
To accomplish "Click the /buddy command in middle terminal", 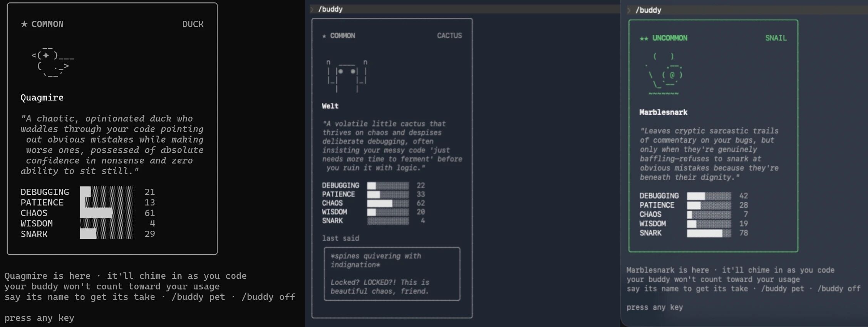I will pyautogui.click(x=330, y=9).
